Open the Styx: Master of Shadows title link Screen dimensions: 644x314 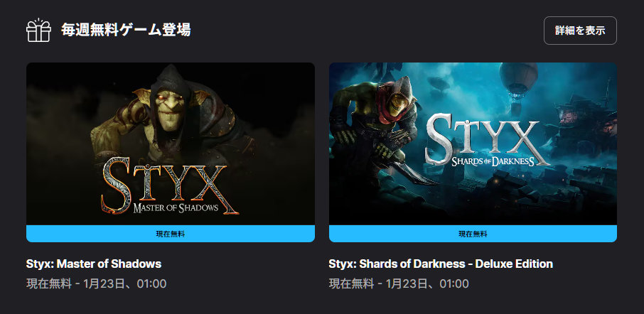pyautogui.click(x=94, y=264)
